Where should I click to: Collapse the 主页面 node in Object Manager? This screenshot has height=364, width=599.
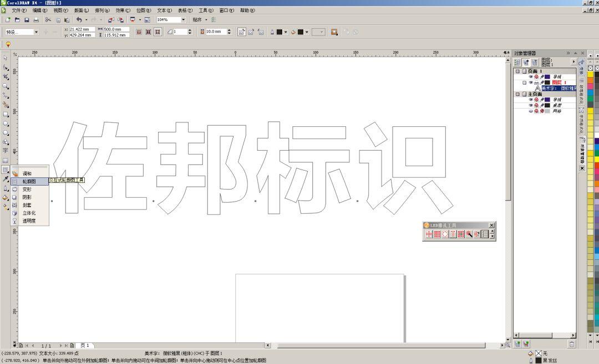[518, 94]
